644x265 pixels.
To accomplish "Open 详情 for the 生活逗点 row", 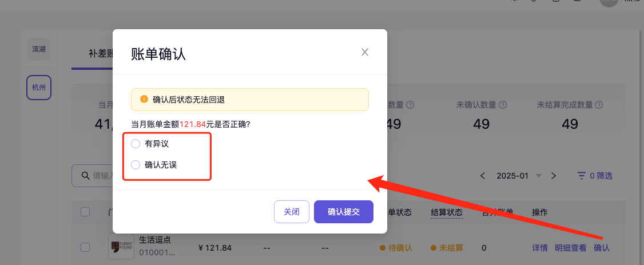I will pyautogui.click(x=540, y=248).
